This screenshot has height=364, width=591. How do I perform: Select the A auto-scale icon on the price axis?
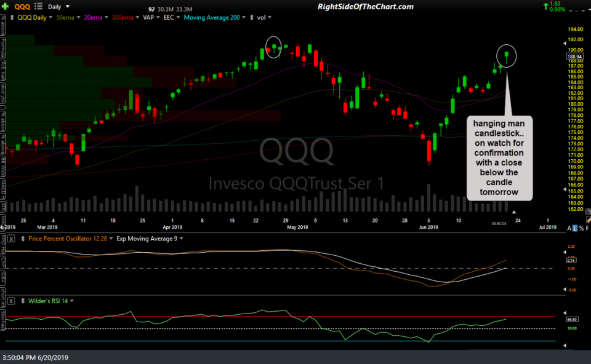(x=568, y=228)
